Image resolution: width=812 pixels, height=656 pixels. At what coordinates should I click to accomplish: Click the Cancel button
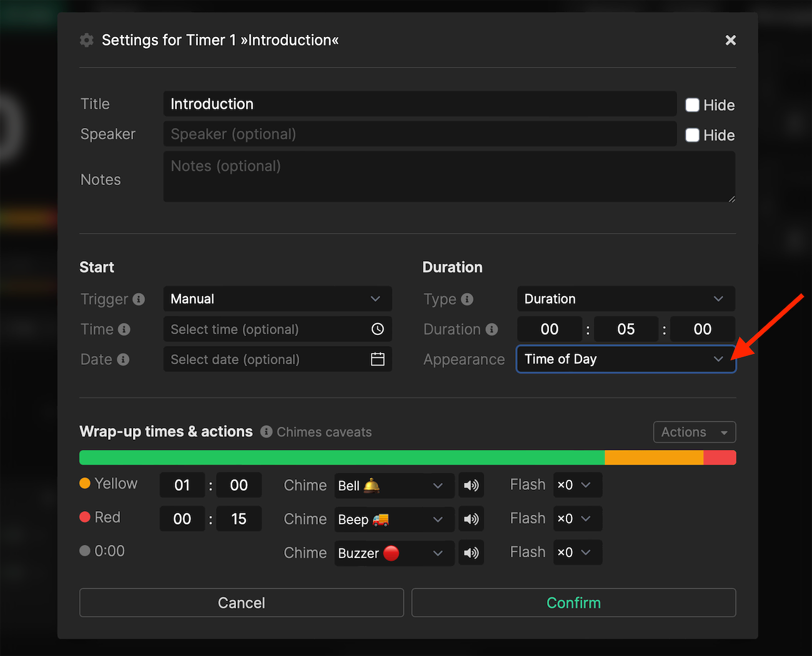pos(241,603)
